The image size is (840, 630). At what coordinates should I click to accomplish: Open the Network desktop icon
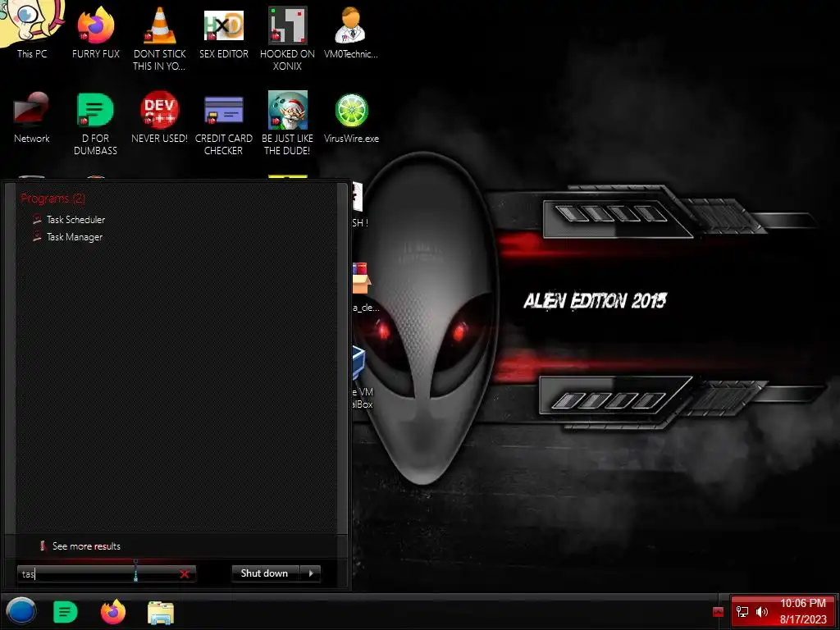click(x=32, y=117)
